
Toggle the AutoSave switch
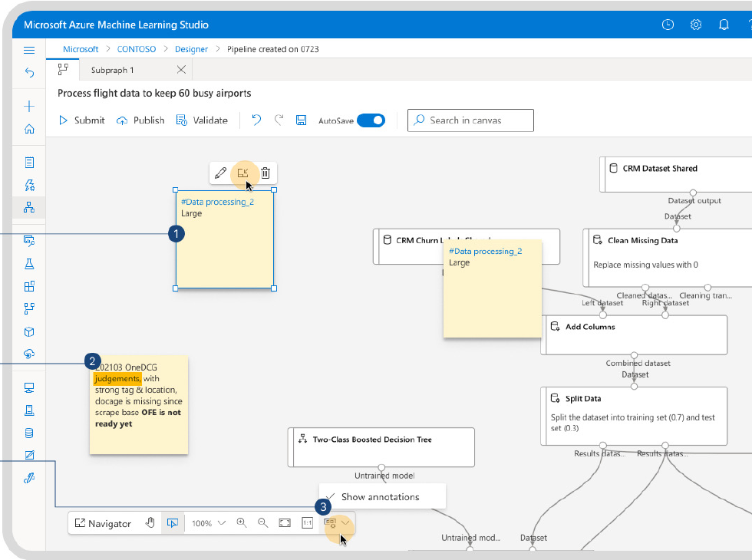371,120
